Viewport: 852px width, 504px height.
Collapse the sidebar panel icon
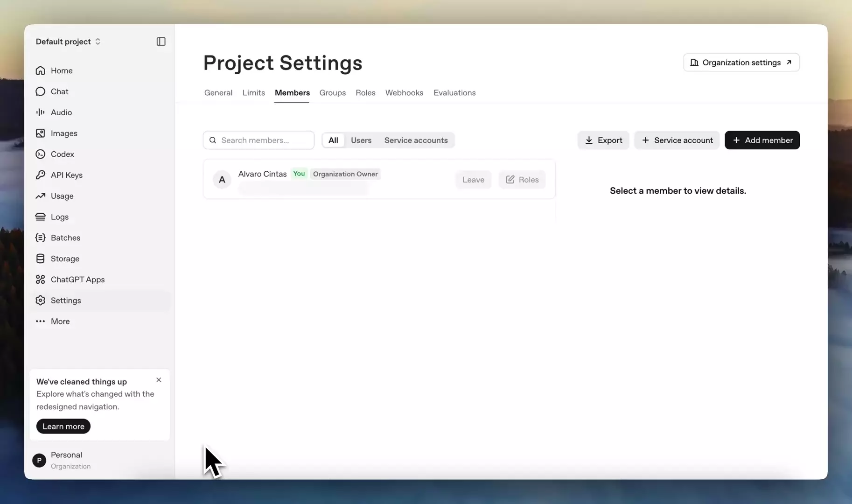161,42
